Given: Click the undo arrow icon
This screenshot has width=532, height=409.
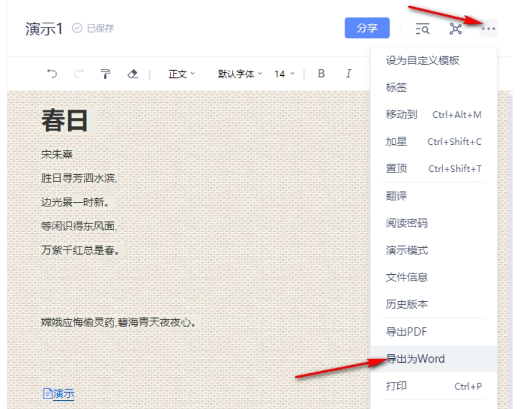Looking at the screenshot, I should pyautogui.click(x=53, y=74).
